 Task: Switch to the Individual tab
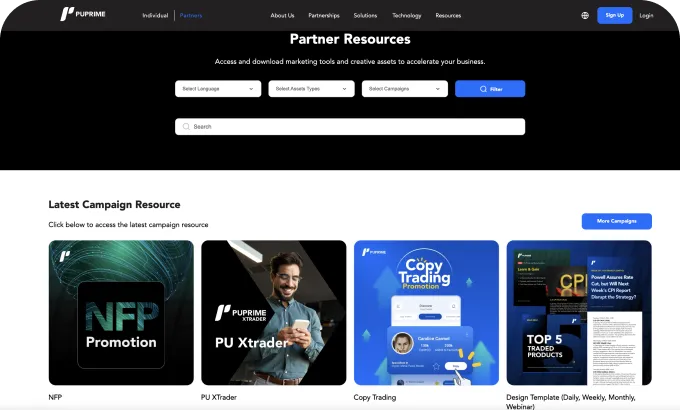[x=155, y=16]
